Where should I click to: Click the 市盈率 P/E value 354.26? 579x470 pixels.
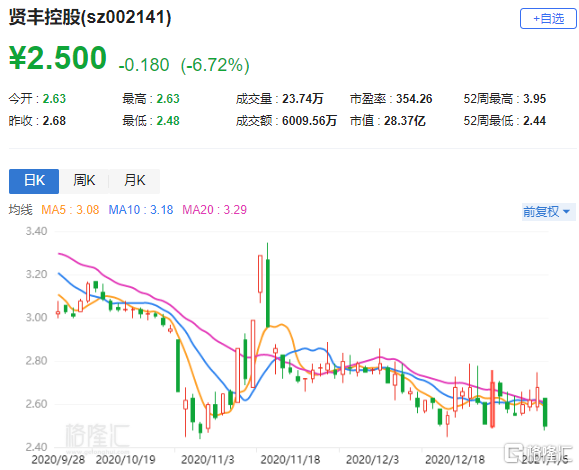[x=414, y=99]
